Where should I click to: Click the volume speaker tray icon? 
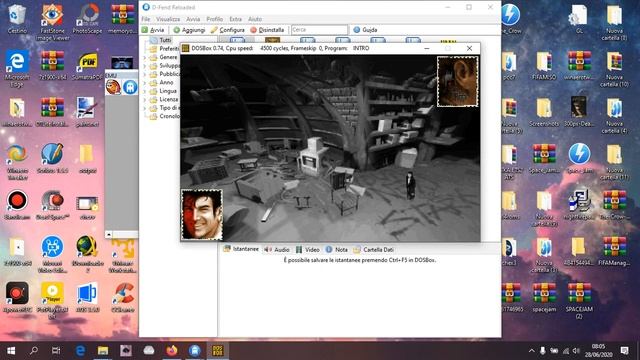[x=576, y=351]
